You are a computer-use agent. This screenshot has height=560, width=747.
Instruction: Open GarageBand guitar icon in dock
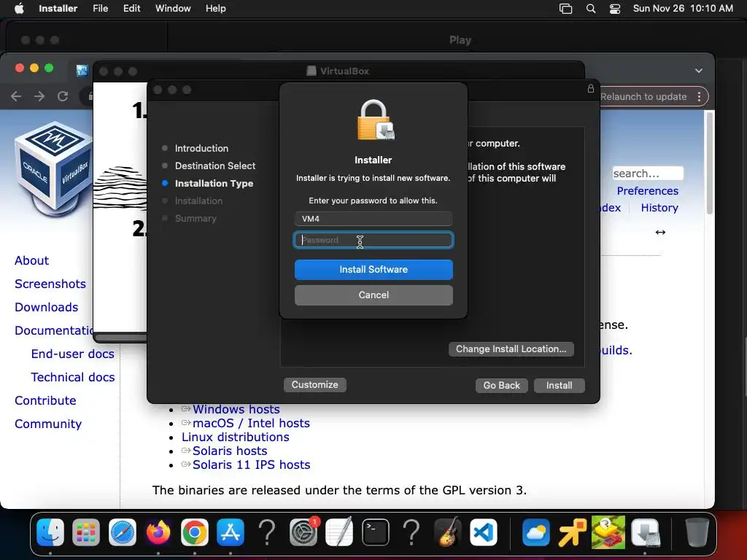pos(447,532)
